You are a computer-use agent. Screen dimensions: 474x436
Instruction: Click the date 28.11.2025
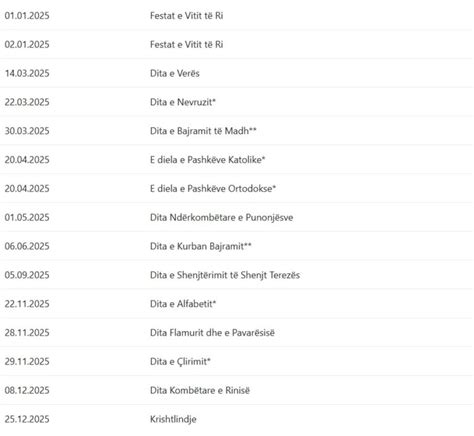point(27,333)
